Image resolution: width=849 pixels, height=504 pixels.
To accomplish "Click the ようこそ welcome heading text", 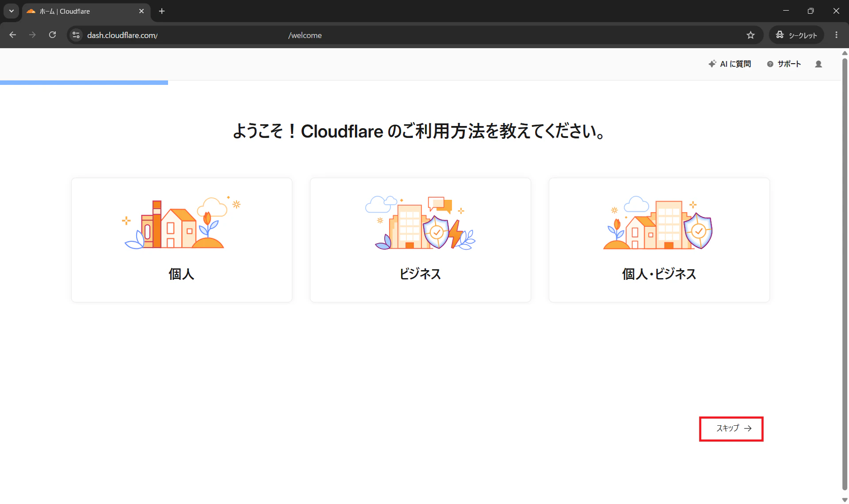I will click(x=419, y=131).
